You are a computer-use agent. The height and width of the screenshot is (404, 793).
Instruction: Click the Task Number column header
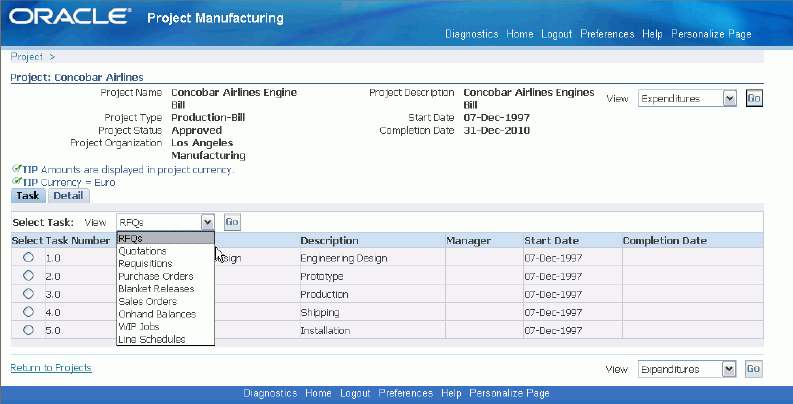(x=77, y=241)
